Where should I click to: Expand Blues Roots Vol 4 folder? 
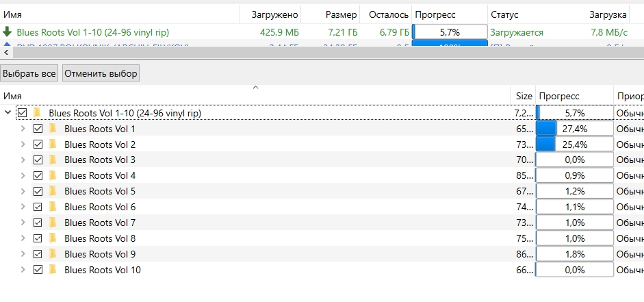pyautogui.click(x=23, y=175)
